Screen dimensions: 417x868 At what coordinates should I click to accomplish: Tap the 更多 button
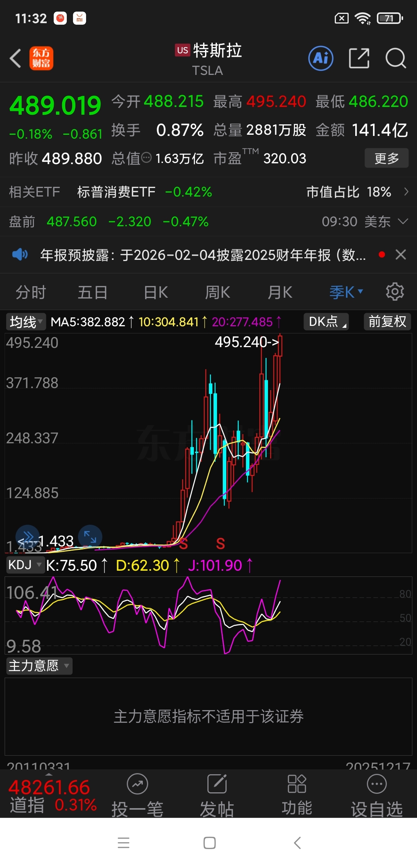click(x=386, y=158)
